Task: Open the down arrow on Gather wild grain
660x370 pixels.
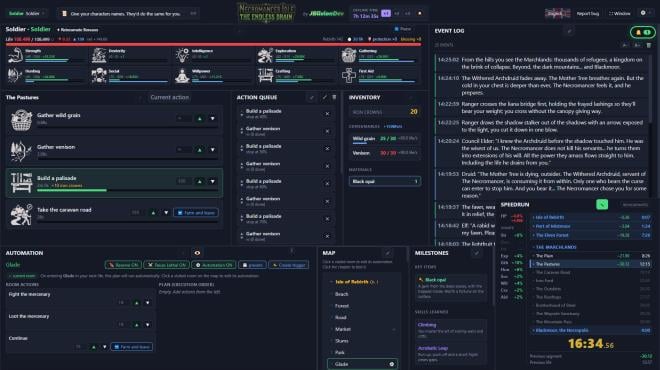Action: click(213, 119)
